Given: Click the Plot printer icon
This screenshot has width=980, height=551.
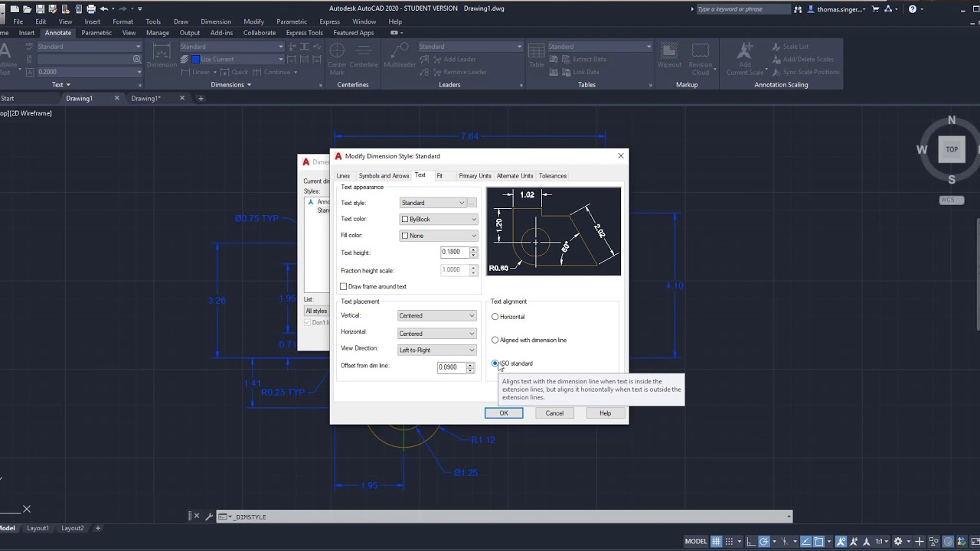Looking at the screenshot, I should point(91,8).
